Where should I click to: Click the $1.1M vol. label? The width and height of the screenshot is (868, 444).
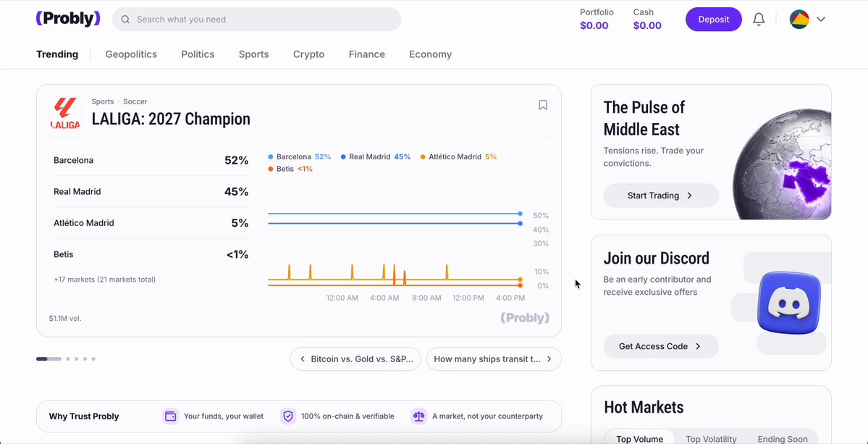pos(65,318)
